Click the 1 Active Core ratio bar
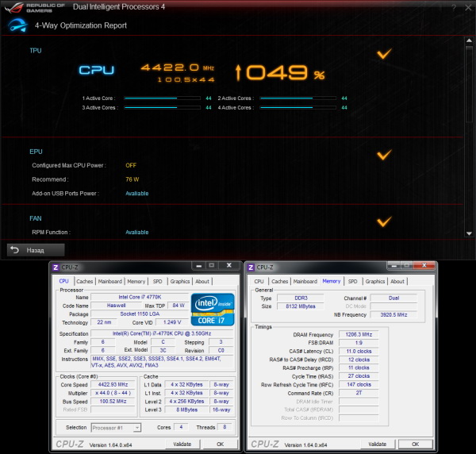The width and height of the screenshot is (476, 454). pyautogui.click(x=162, y=98)
